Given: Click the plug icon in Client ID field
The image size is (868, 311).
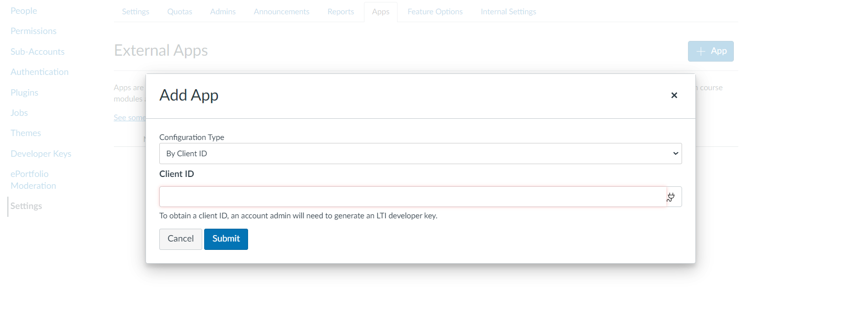Looking at the screenshot, I should pos(671,197).
